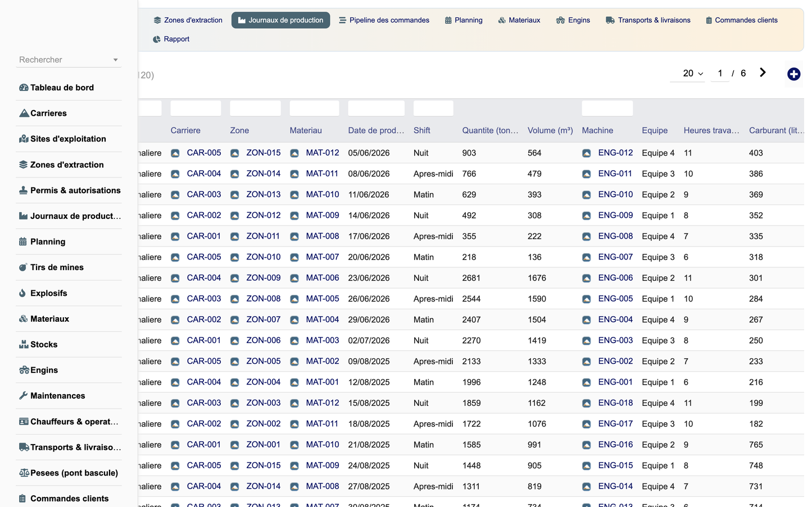The width and height of the screenshot is (812, 507).
Task: Click the Machine column filter field
Action: tap(607, 108)
